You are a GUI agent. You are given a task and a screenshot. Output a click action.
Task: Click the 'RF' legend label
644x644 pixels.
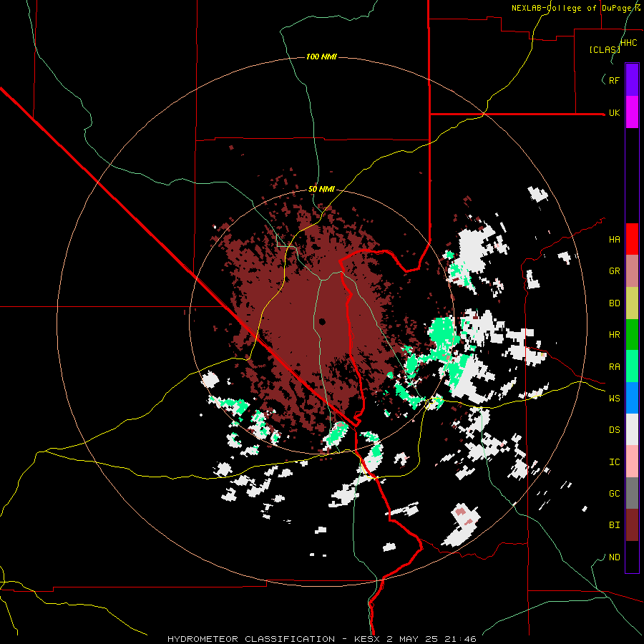[614, 80]
